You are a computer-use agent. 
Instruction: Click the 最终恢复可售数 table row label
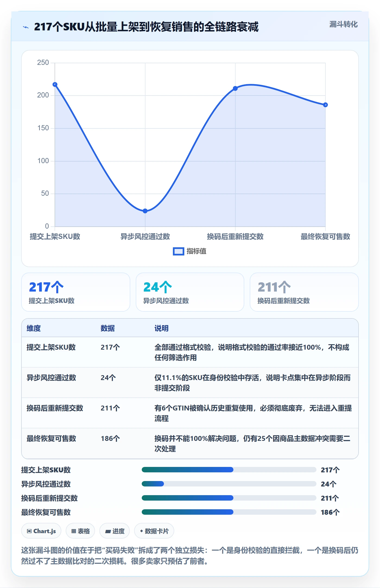pyautogui.click(x=51, y=438)
